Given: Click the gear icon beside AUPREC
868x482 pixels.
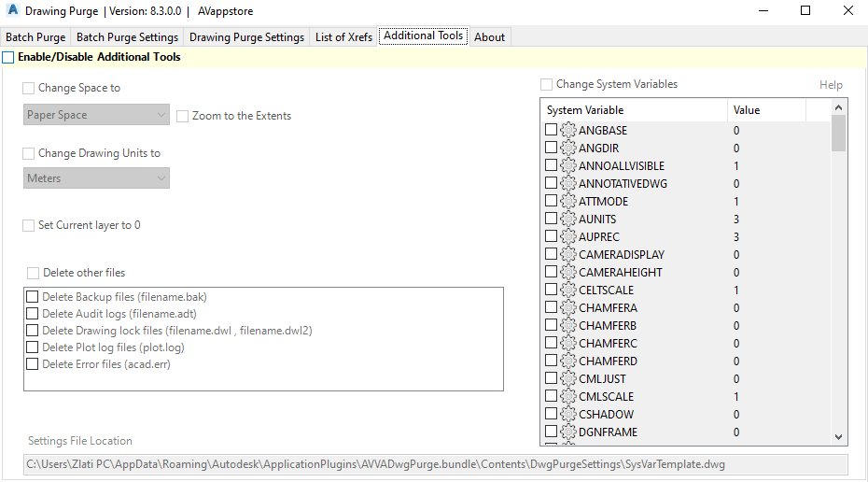Looking at the screenshot, I should coord(568,236).
